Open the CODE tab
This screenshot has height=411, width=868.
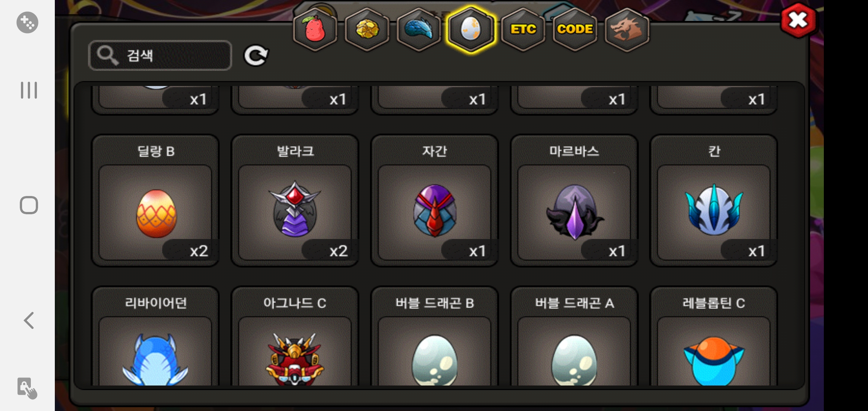pyautogui.click(x=575, y=29)
